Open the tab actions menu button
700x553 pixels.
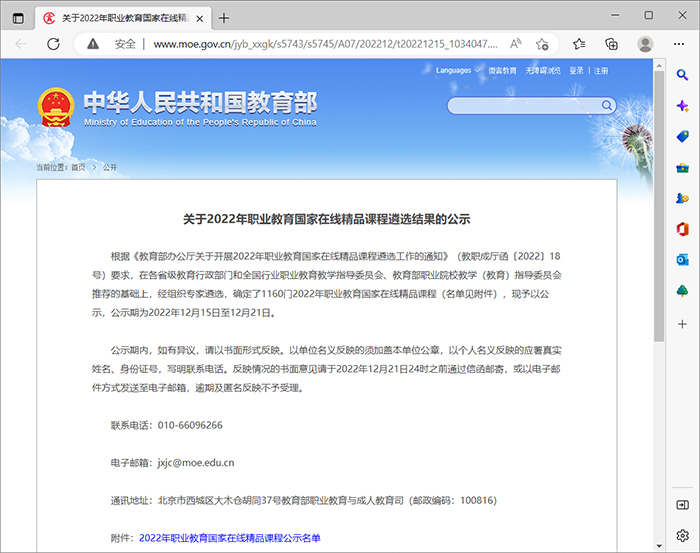coord(18,17)
